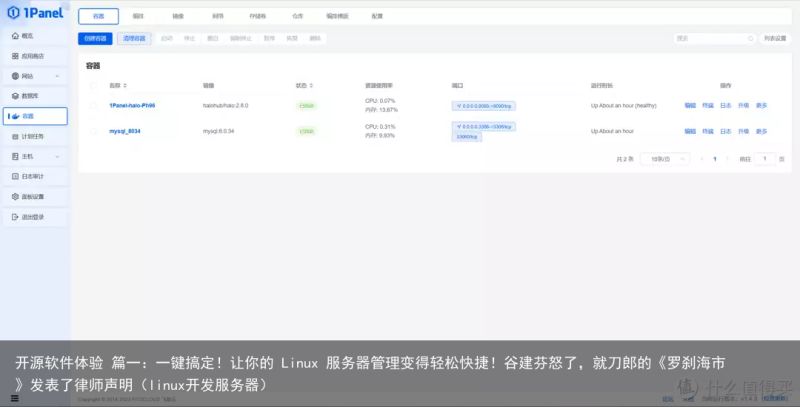The image size is (800, 407).
Task: Open 更多 more menu for 1Panel-halo row
Action: pyautogui.click(x=761, y=106)
